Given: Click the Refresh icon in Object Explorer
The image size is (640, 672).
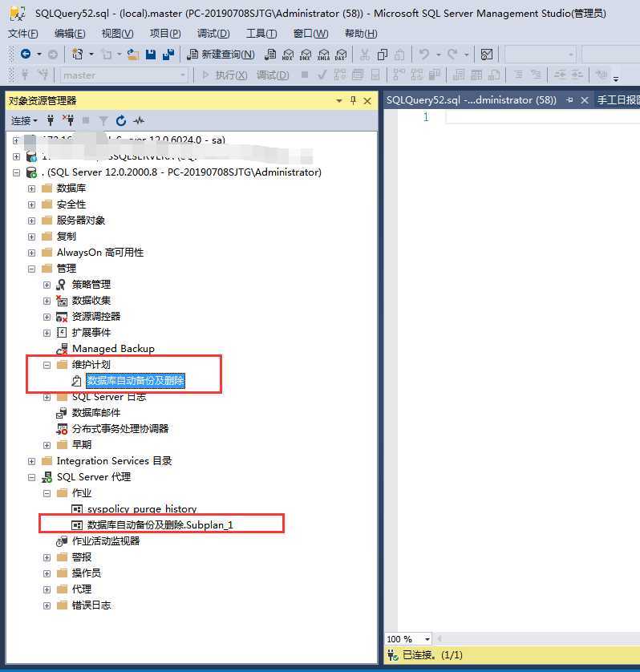Looking at the screenshot, I should tap(121, 121).
